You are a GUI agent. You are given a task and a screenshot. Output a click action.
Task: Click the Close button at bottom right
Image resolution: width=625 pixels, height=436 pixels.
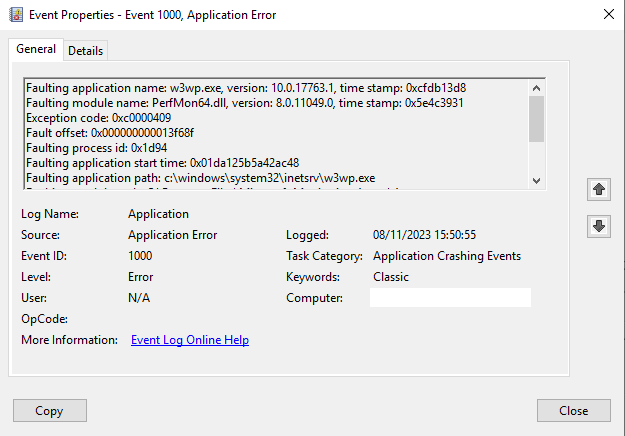(x=573, y=411)
